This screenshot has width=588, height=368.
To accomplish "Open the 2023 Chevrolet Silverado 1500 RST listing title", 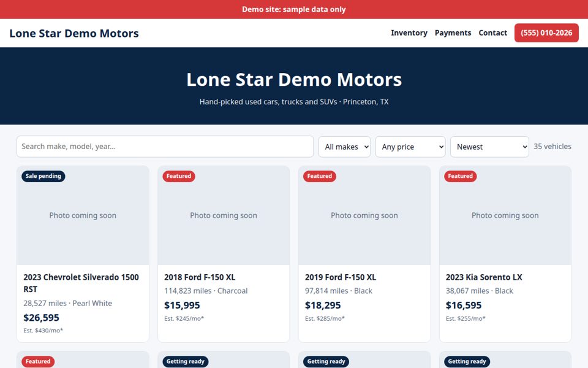I will click(x=81, y=283).
